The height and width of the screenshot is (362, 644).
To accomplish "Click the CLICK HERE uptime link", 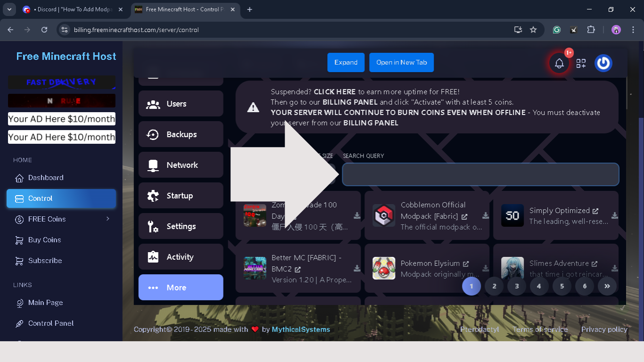I will coord(335,91).
